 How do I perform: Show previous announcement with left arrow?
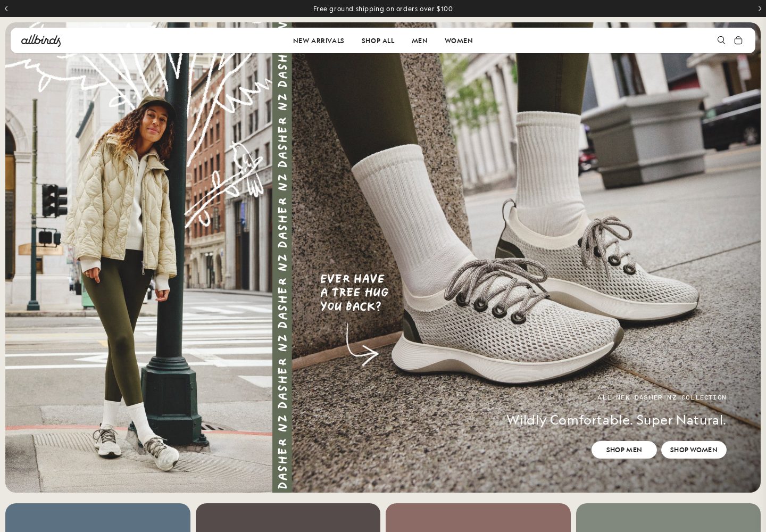point(6,9)
